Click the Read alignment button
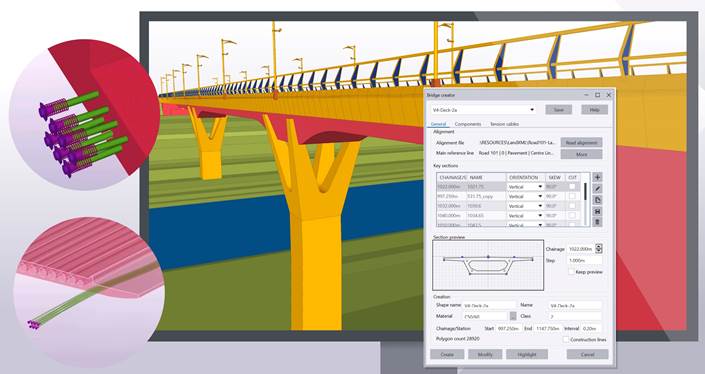The width and height of the screenshot is (705, 374). click(581, 142)
